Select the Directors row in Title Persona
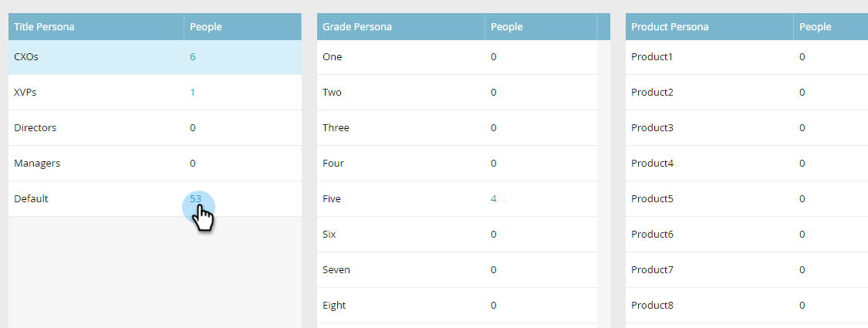The width and height of the screenshot is (868, 328). click(155, 128)
